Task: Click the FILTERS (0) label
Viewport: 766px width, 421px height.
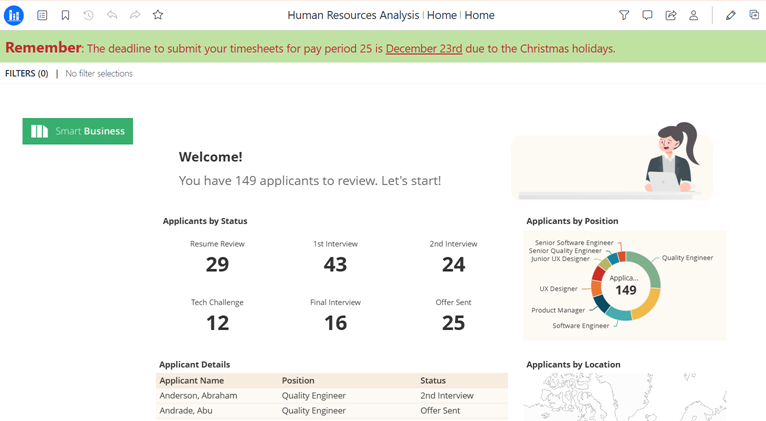Action: (x=26, y=74)
